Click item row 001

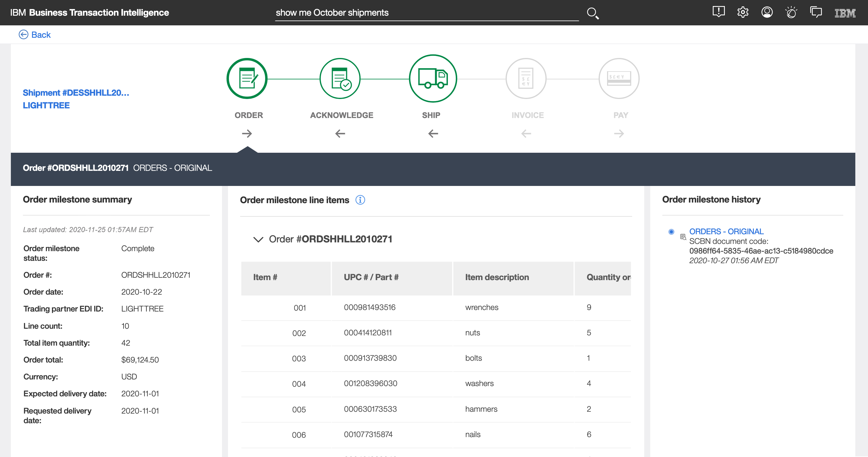point(436,308)
